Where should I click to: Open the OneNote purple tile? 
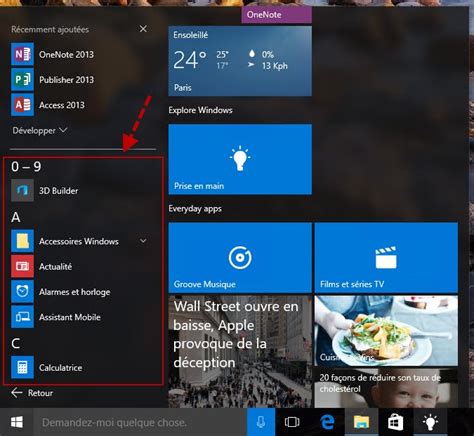(277, 15)
